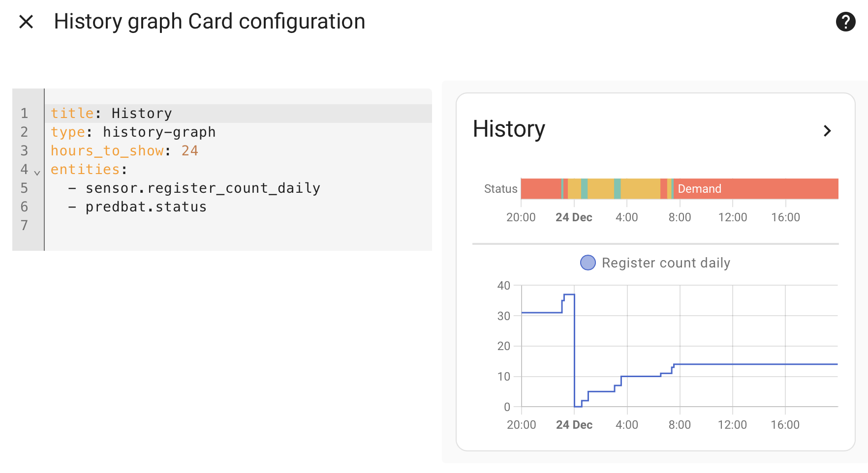Place cursor on sensor.register_count_daily entry
868x473 pixels.
[x=203, y=188]
